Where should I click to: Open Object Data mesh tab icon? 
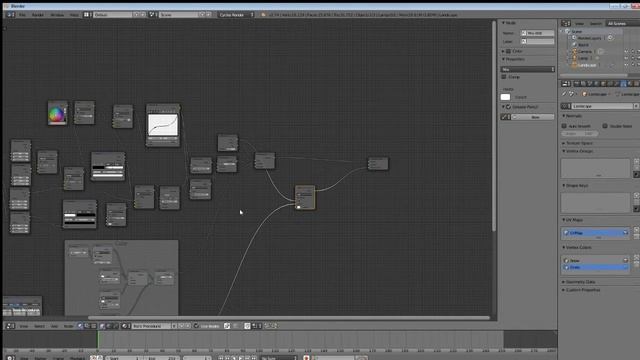pyautogui.click(x=623, y=84)
